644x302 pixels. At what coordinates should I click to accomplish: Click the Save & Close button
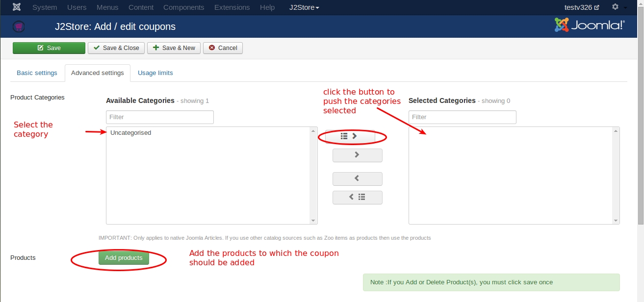point(116,48)
